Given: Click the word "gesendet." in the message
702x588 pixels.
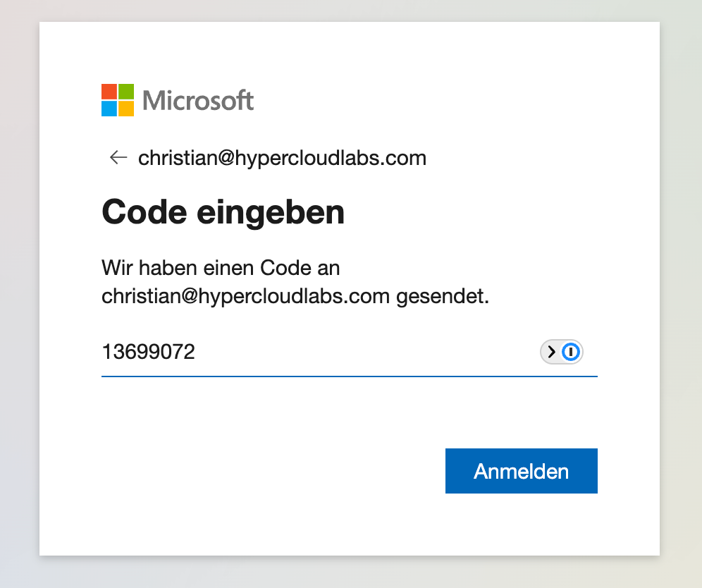Looking at the screenshot, I should click(x=443, y=296).
